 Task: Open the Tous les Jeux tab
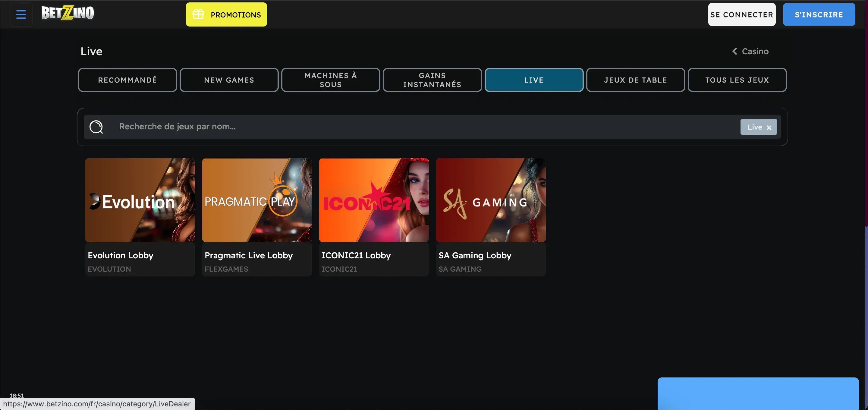(737, 80)
